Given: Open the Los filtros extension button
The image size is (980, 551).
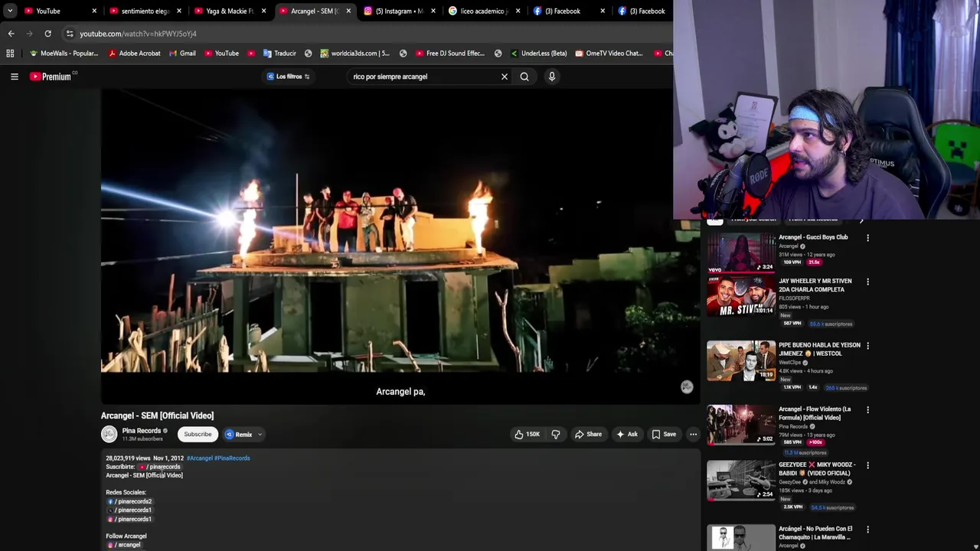Looking at the screenshot, I should [288, 77].
